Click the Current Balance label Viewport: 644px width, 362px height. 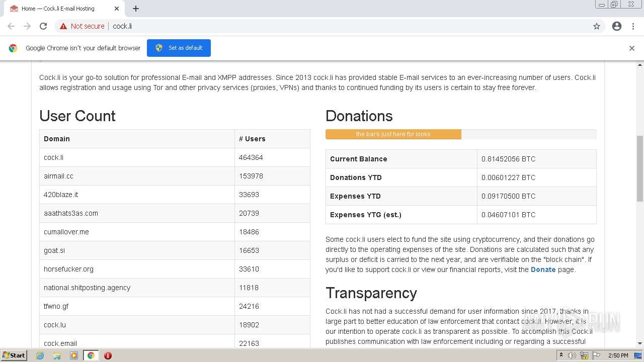(x=359, y=159)
